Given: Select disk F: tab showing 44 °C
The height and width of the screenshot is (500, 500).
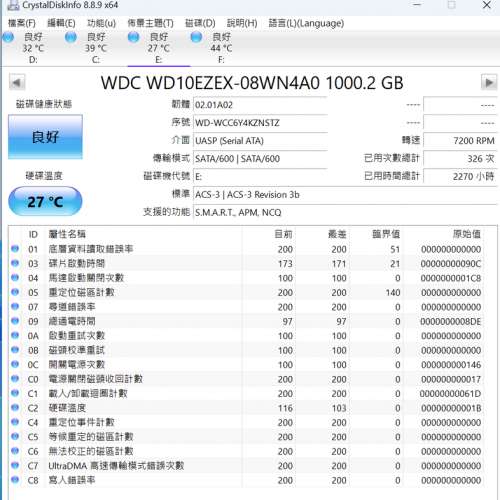Looking at the screenshot, I should (x=221, y=48).
